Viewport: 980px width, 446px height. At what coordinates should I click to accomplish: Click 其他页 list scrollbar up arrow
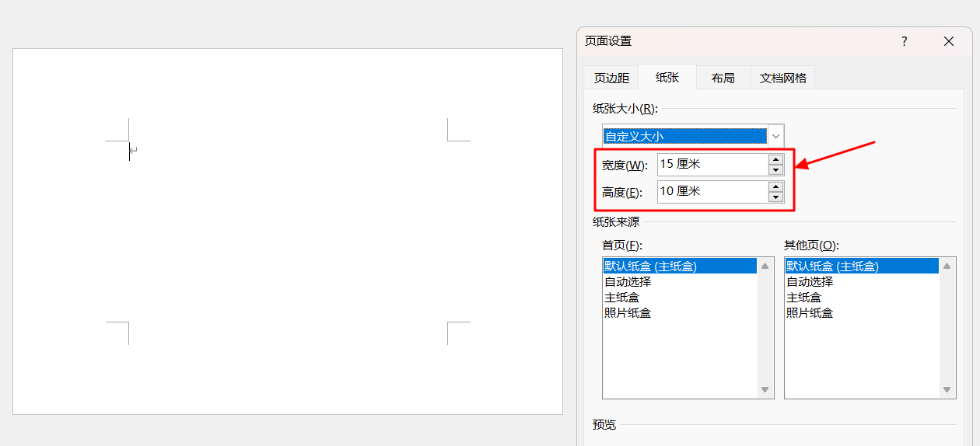click(947, 266)
